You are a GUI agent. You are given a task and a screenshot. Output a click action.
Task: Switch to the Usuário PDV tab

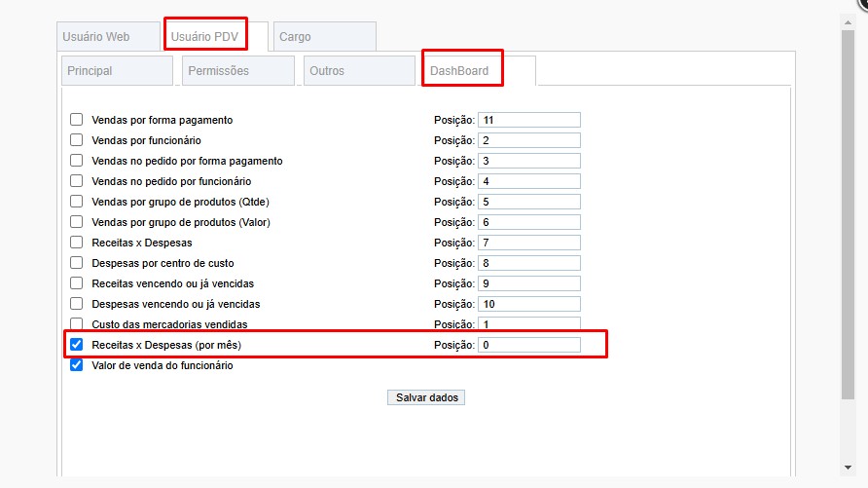216,37
